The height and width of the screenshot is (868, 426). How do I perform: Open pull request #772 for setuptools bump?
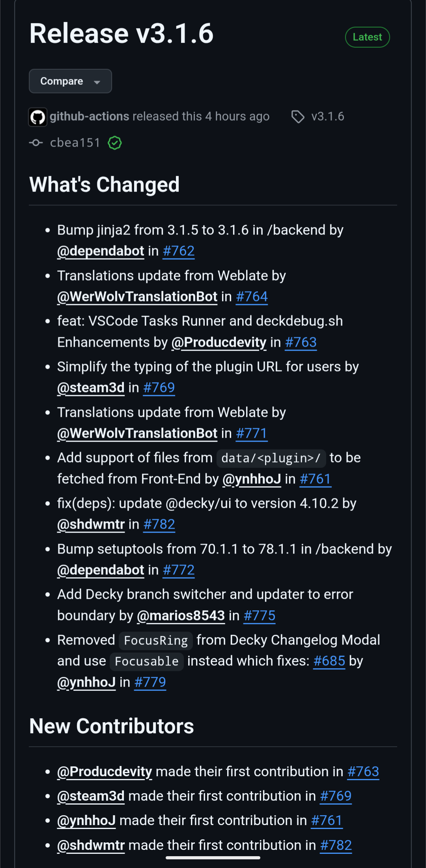click(179, 570)
